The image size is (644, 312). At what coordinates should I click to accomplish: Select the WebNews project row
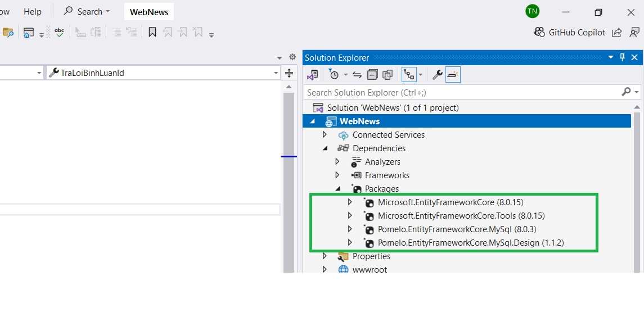(x=467, y=121)
